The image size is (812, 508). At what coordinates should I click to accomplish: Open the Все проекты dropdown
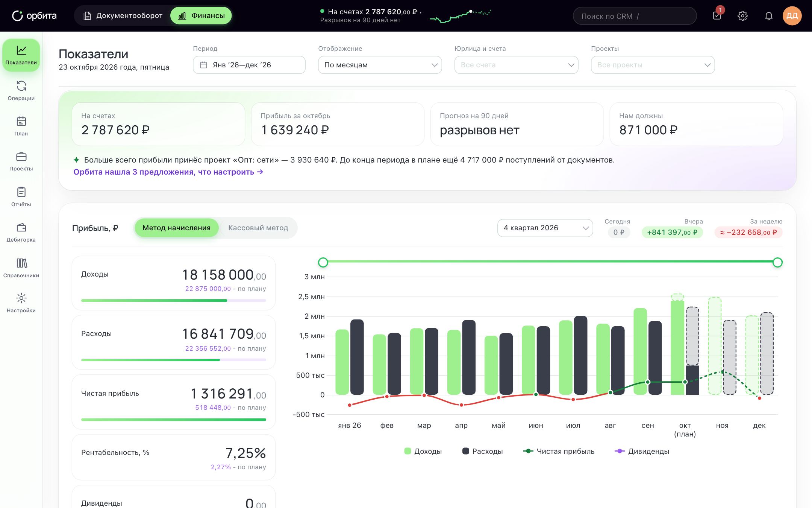pos(653,65)
